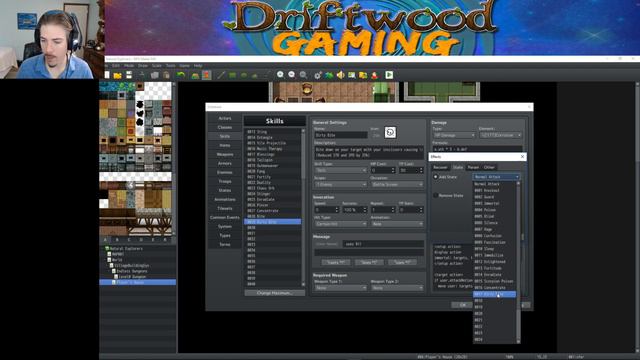Select the World map in map tree
Viewport: 640px width, 360px height.
pyautogui.click(x=117, y=260)
